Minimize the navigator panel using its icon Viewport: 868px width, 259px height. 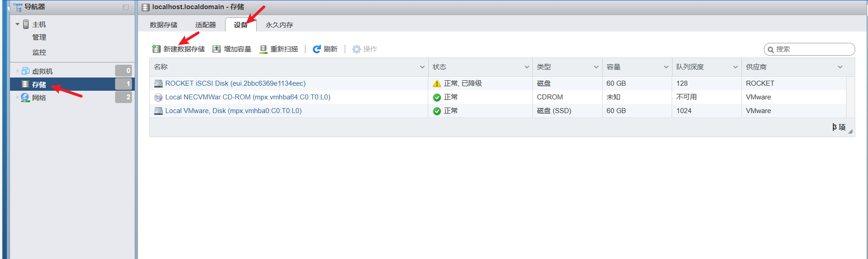tap(126, 7)
